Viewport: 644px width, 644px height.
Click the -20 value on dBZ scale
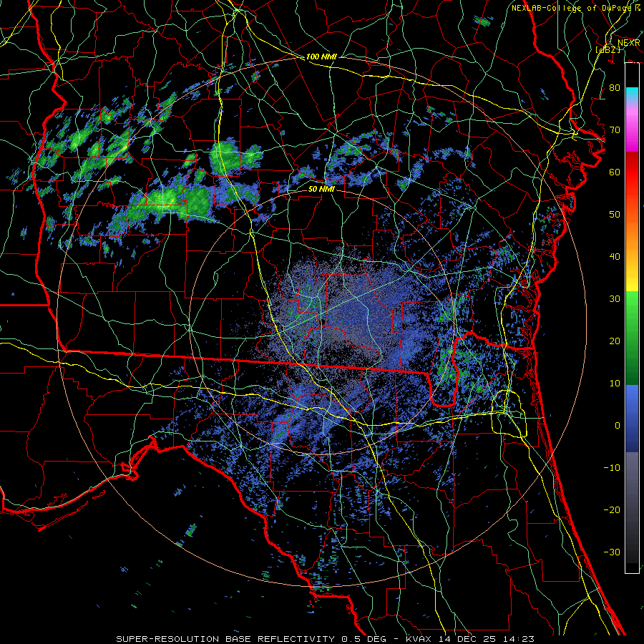[612, 509]
